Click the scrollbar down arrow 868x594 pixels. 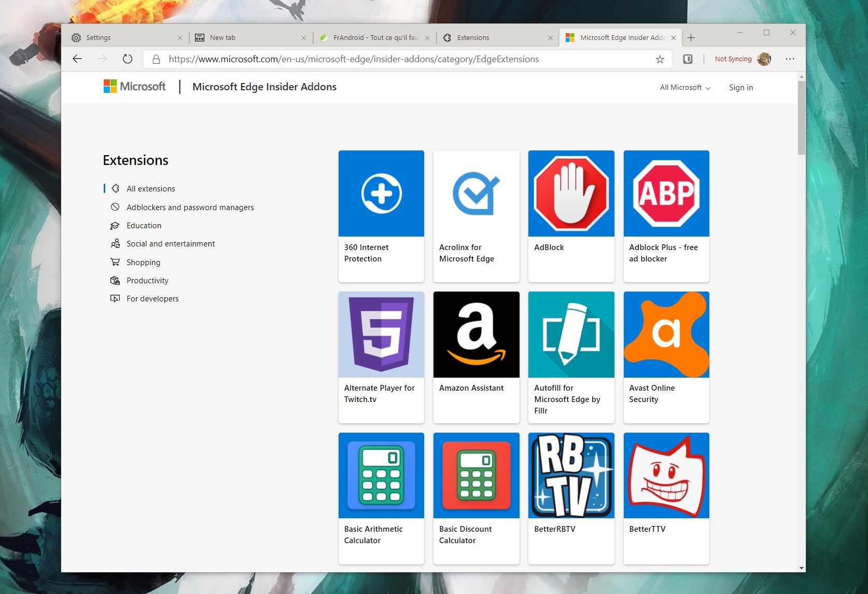point(802,568)
